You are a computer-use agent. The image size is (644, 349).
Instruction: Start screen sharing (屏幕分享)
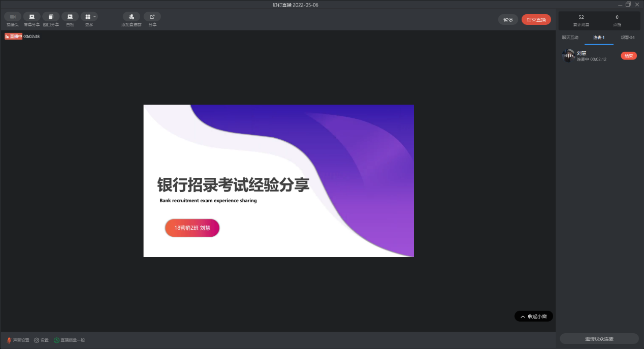pyautogui.click(x=31, y=17)
